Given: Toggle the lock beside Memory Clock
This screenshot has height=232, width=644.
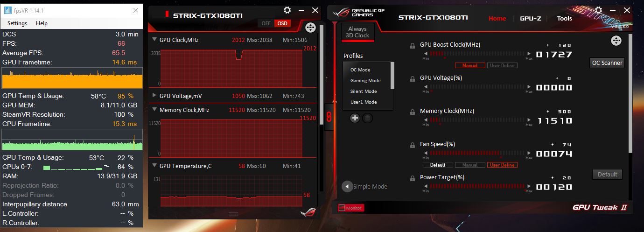Looking at the screenshot, I should point(413,112).
